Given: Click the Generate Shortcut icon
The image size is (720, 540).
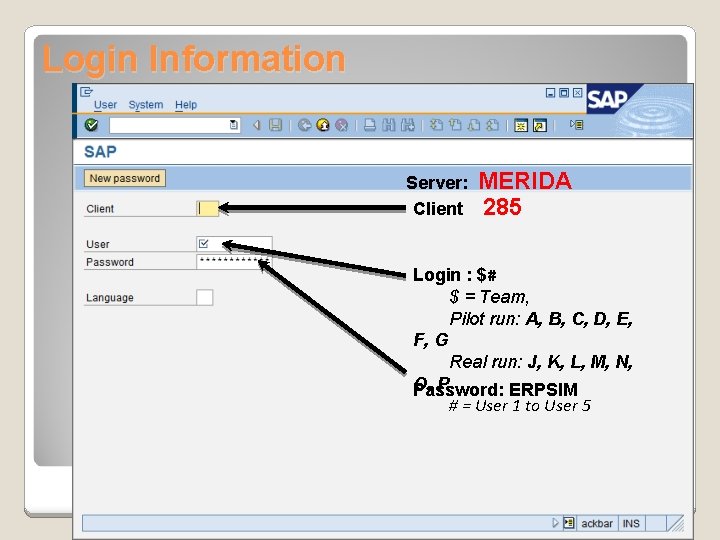Looking at the screenshot, I should [x=540, y=125].
